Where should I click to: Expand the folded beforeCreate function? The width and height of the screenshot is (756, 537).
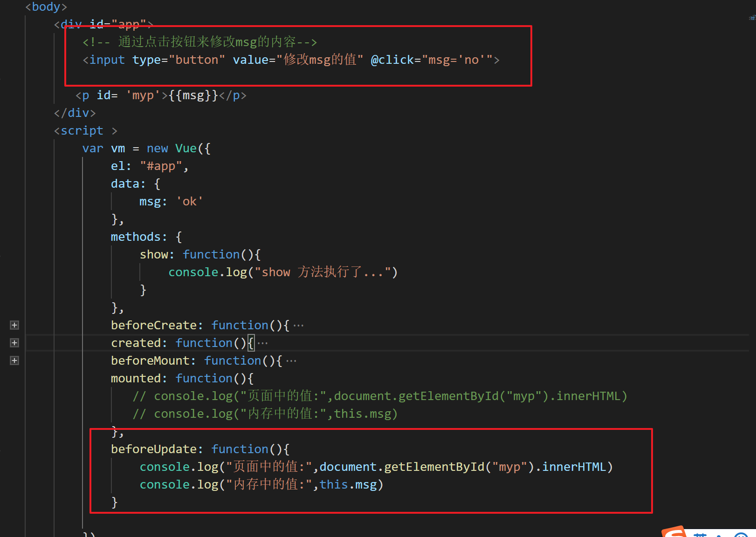coord(14,325)
